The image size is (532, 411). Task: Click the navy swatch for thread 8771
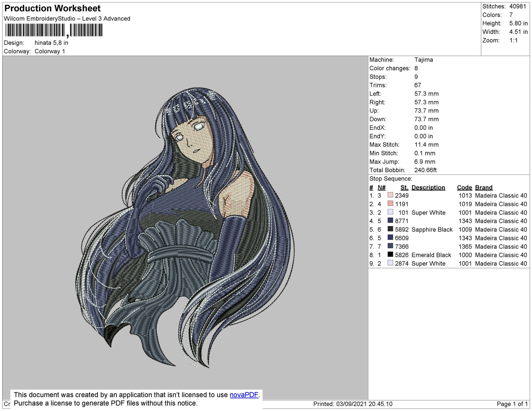pos(390,220)
